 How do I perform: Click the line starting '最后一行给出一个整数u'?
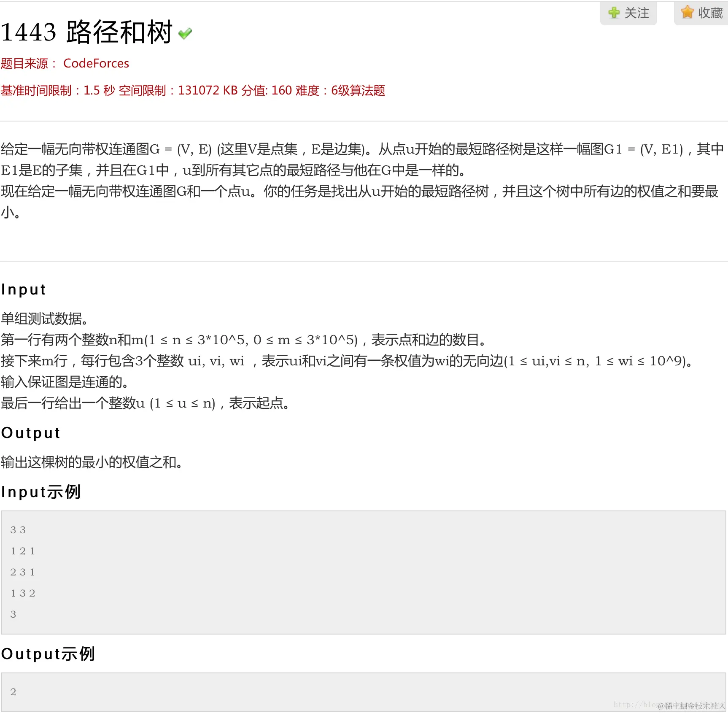146,403
